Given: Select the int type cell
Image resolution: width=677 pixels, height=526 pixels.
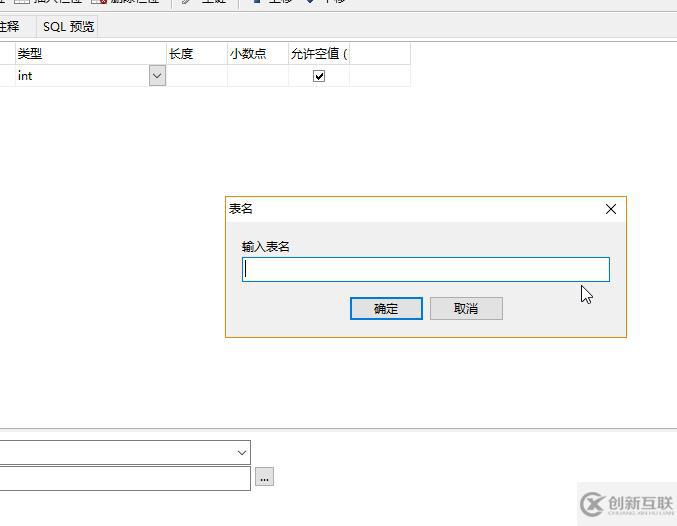Looking at the screenshot, I should coord(82,76).
